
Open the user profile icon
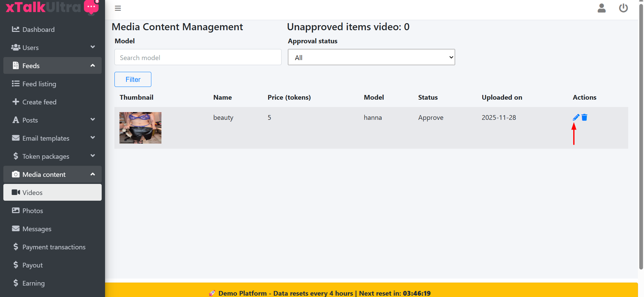[x=601, y=8]
